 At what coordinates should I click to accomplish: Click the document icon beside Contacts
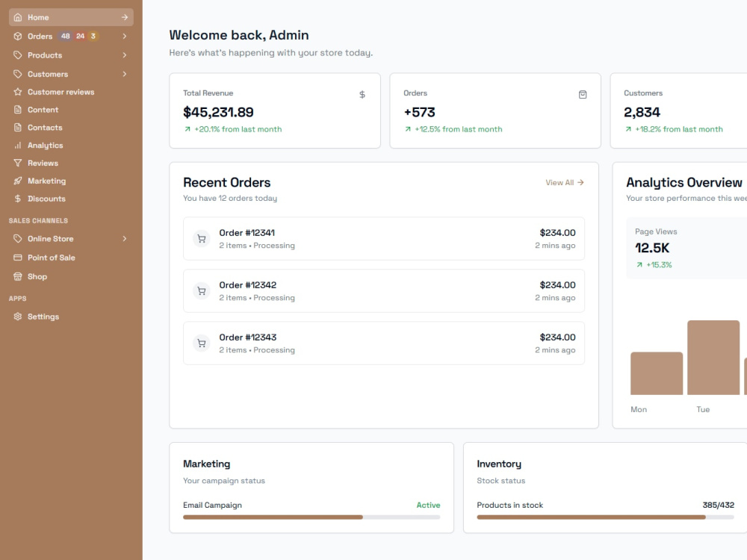click(x=18, y=128)
